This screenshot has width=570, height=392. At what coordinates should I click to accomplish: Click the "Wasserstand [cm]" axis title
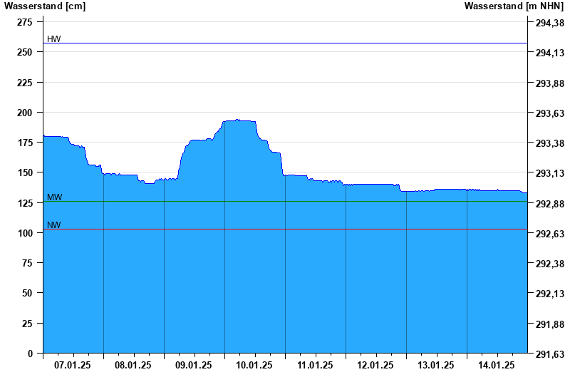45,6
